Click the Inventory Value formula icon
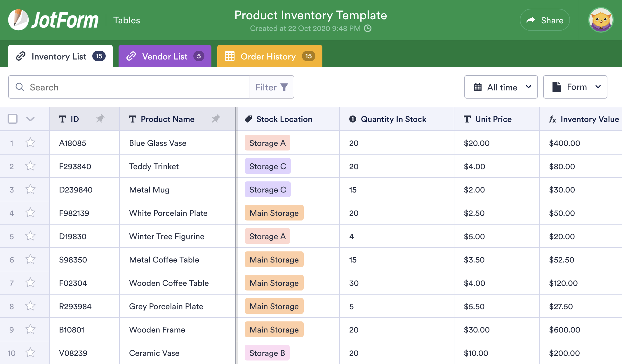Image resolution: width=622 pixels, height=364 pixels. (x=552, y=119)
